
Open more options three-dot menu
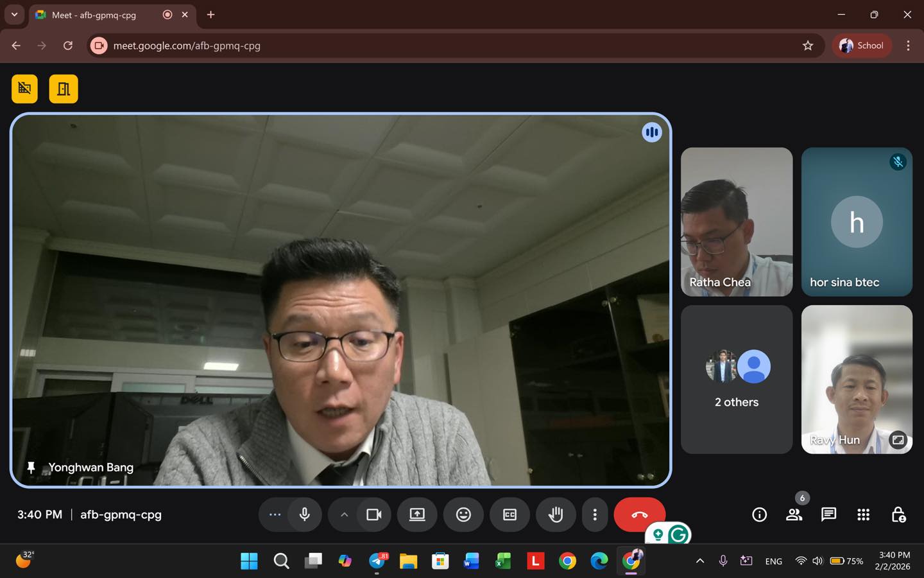pyautogui.click(x=595, y=514)
